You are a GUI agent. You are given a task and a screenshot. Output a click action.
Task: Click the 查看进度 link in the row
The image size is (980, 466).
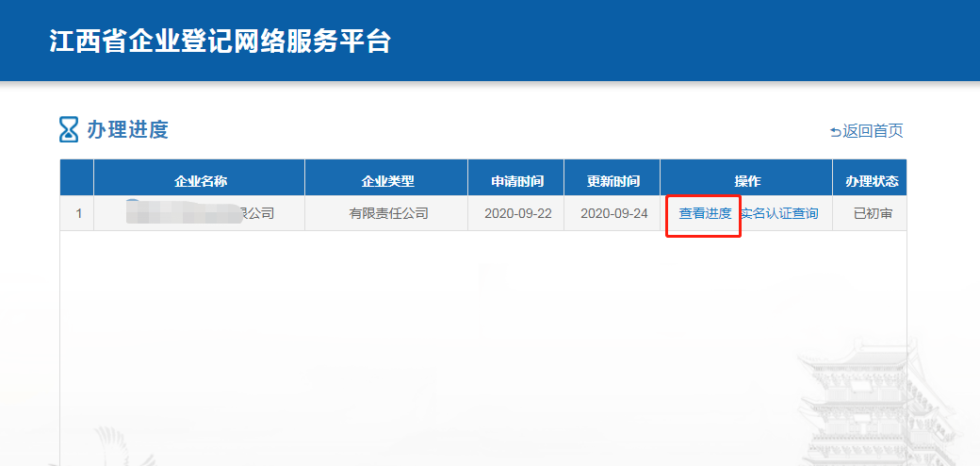705,213
